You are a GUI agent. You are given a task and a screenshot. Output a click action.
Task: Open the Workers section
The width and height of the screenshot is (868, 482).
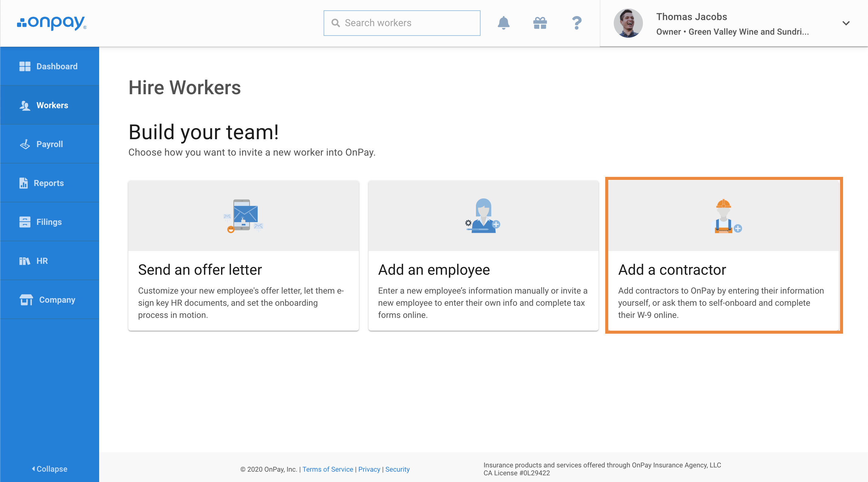coord(50,105)
